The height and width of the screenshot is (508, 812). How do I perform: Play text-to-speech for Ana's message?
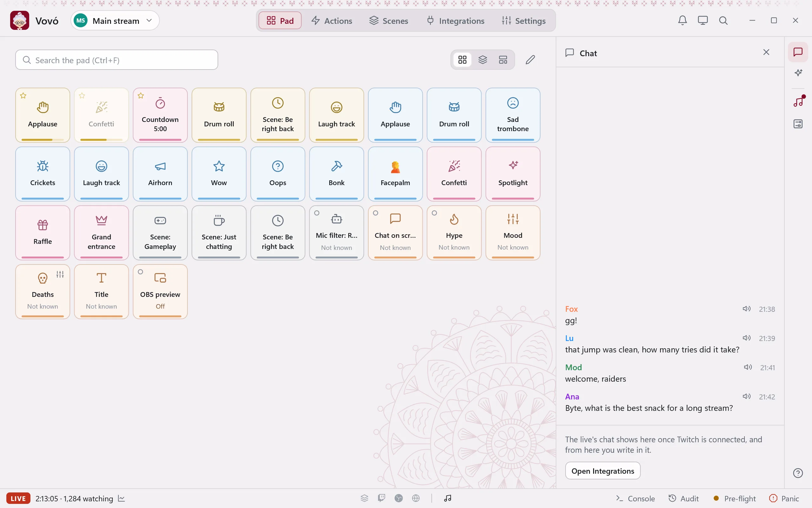[746, 396]
